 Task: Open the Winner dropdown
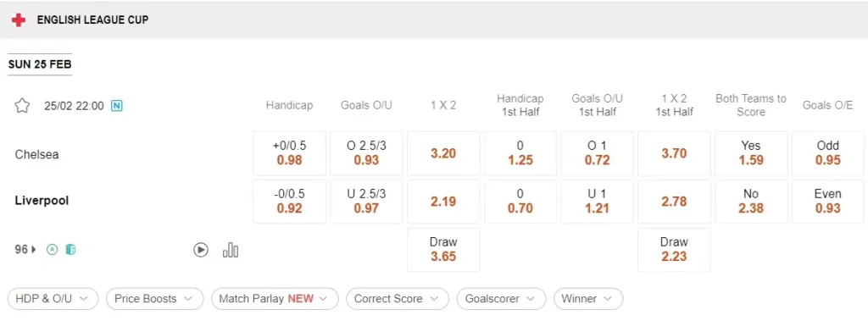coord(588,299)
